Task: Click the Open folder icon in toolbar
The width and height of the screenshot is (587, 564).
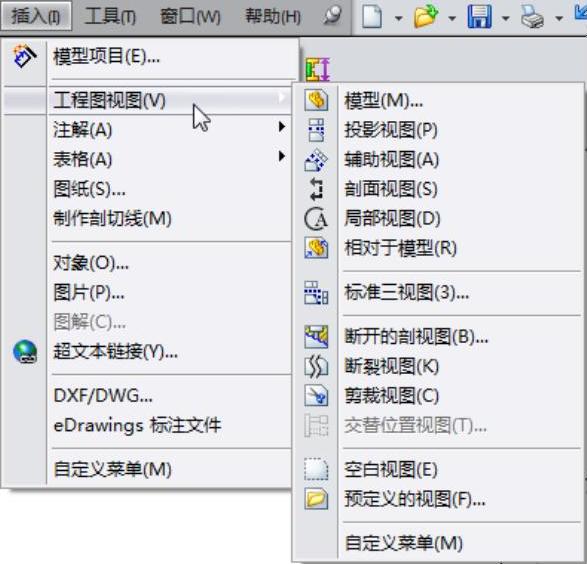Action: pyautogui.click(x=426, y=16)
